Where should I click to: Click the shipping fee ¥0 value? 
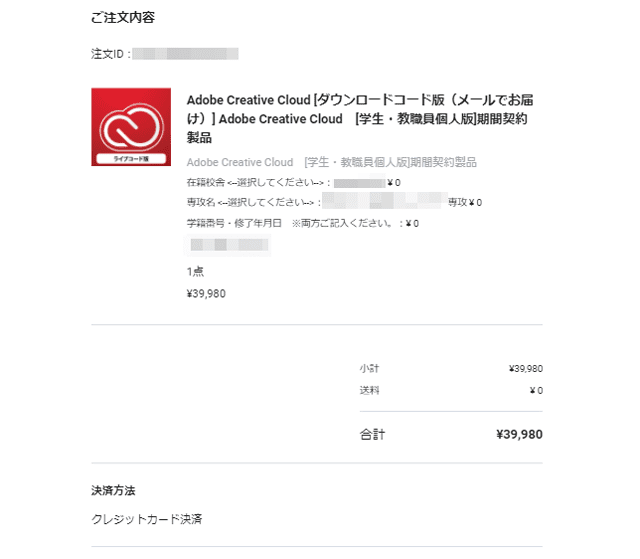coord(536,390)
